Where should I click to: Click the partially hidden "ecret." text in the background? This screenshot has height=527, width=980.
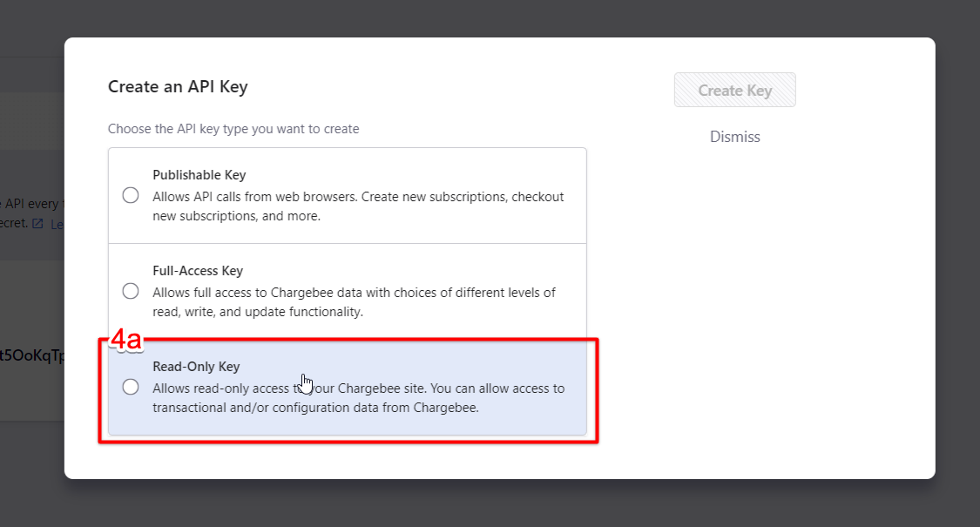tap(15, 223)
